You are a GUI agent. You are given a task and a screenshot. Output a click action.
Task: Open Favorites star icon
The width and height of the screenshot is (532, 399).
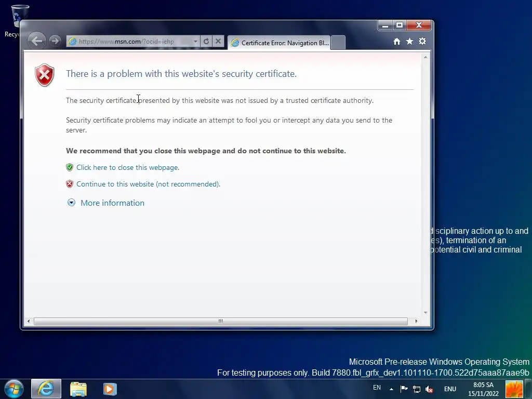click(x=409, y=42)
